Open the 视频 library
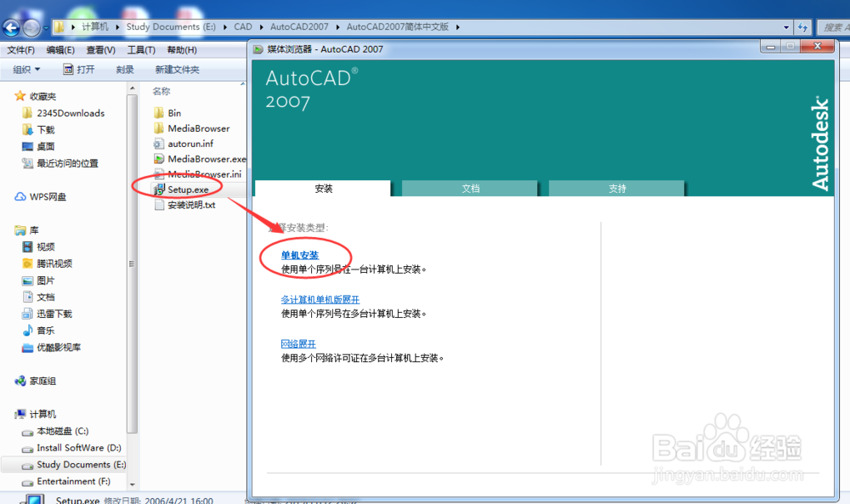Image resolution: width=850 pixels, height=504 pixels. click(x=46, y=247)
